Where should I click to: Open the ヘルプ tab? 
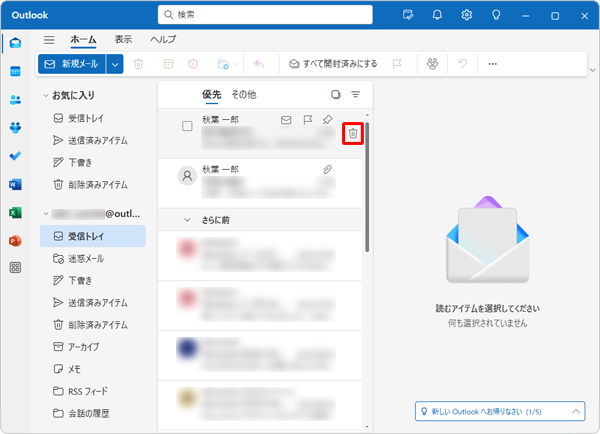point(163,39)
